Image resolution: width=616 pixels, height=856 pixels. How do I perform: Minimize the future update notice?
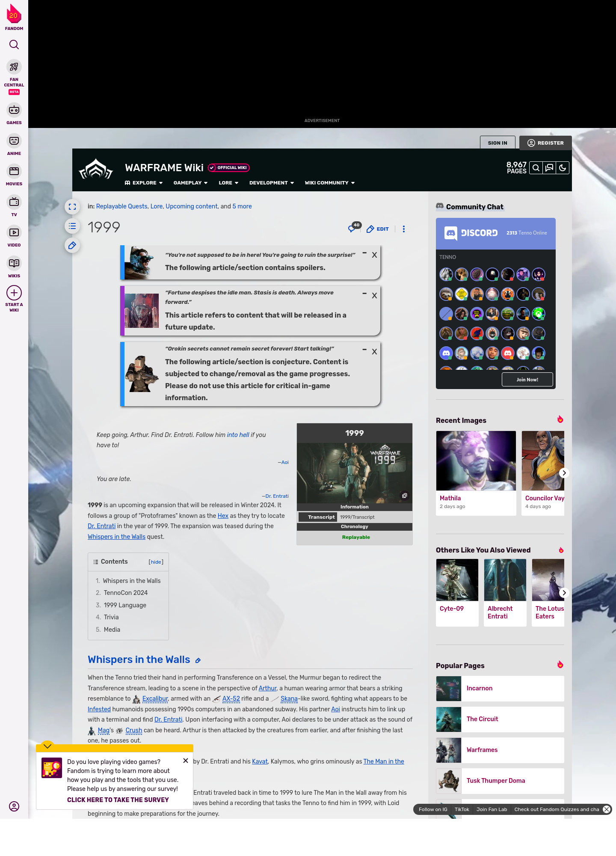pyautogui.click(x=364, y=294)
